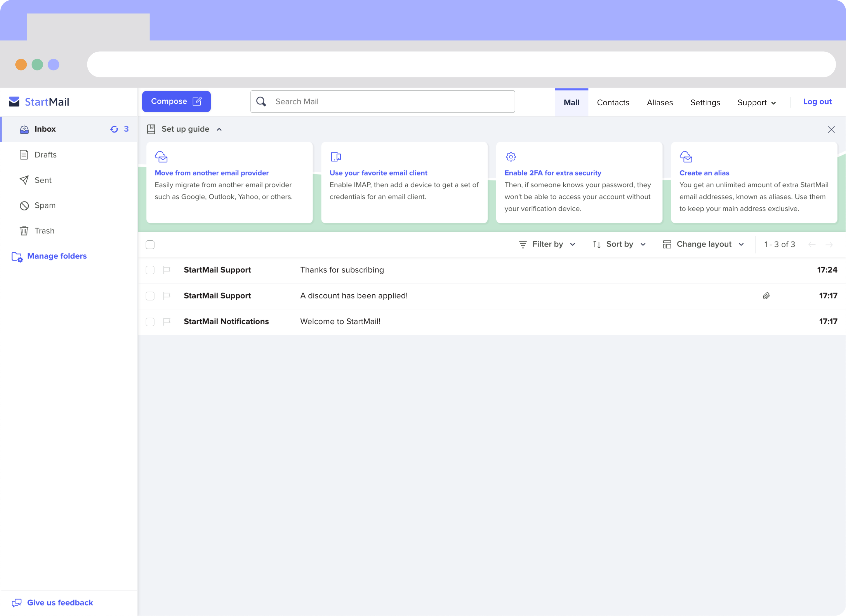Open 'Enable 2FA for extra security' link
The width and height of the screenshot is (846, 616).
click(553, 173)
